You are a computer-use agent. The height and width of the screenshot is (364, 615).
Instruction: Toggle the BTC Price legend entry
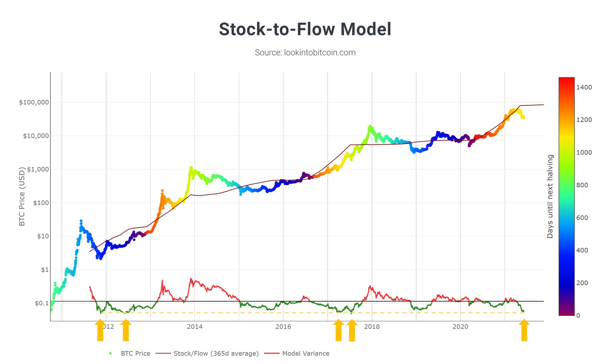point(129,353)
